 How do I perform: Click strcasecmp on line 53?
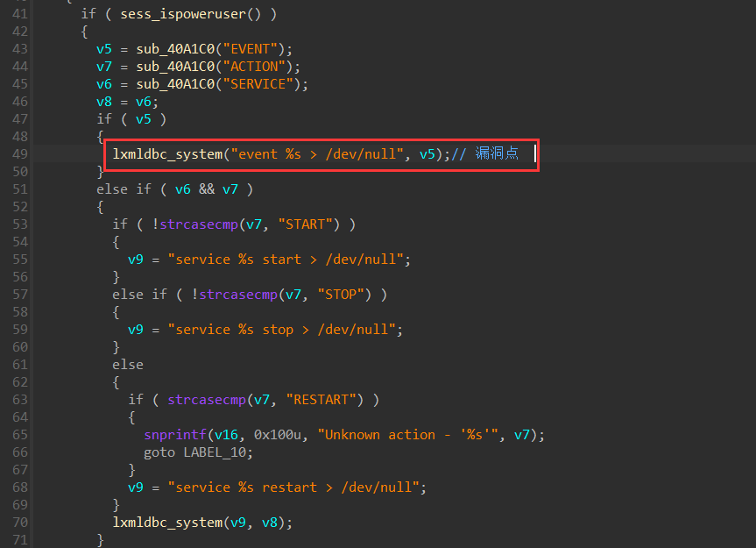199,224
